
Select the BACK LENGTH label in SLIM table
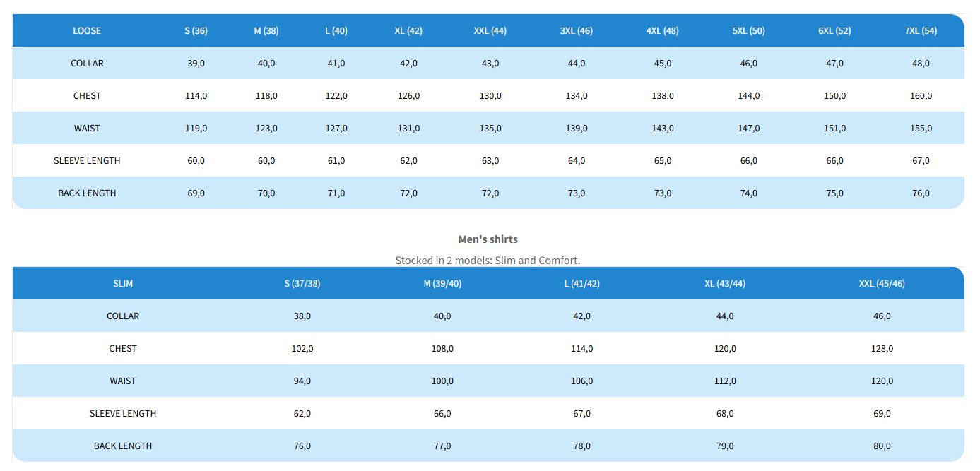pos(123,446)
